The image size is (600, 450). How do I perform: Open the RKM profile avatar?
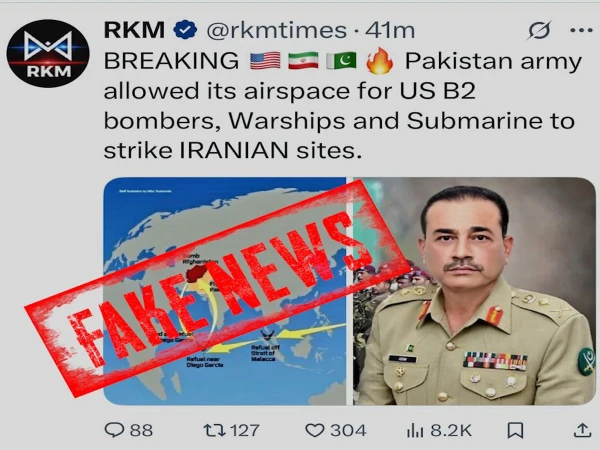click(x=48, y=54)
